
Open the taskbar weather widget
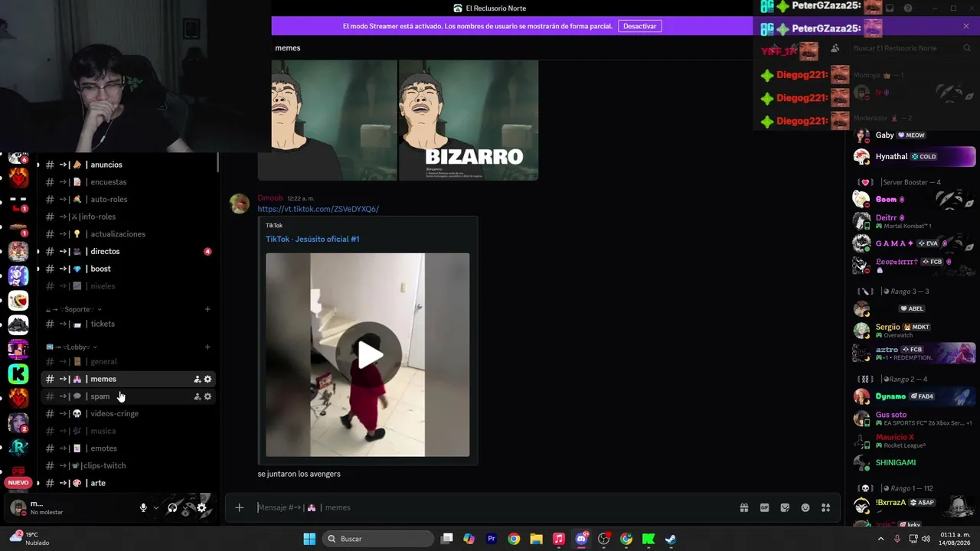click(x=29, y=539)
